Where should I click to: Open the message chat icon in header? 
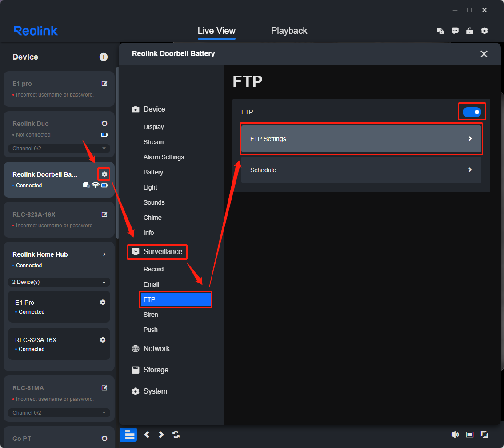[x=455, y=31]
